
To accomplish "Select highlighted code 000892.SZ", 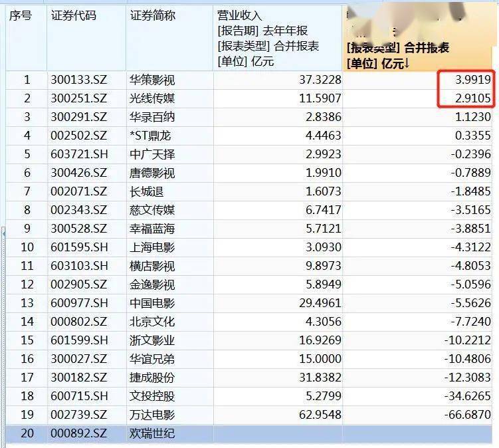I will pos(78,433).
